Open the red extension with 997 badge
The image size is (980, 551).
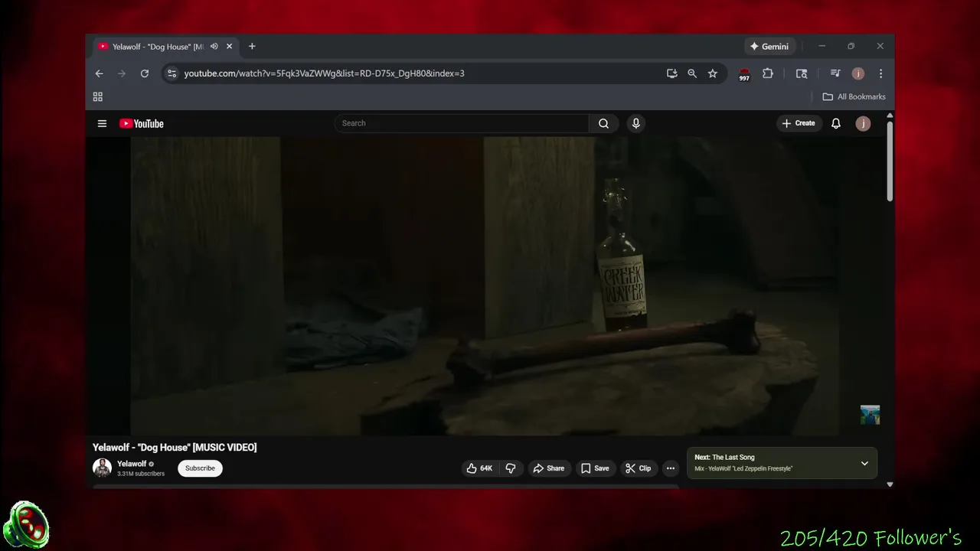[x=744, y=74]
